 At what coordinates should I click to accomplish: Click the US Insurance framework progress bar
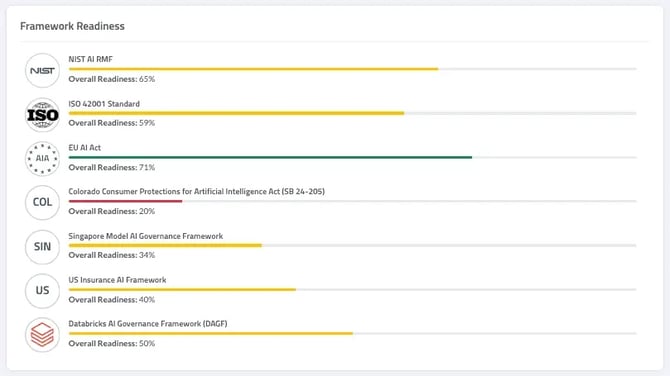tap(182, 289)
